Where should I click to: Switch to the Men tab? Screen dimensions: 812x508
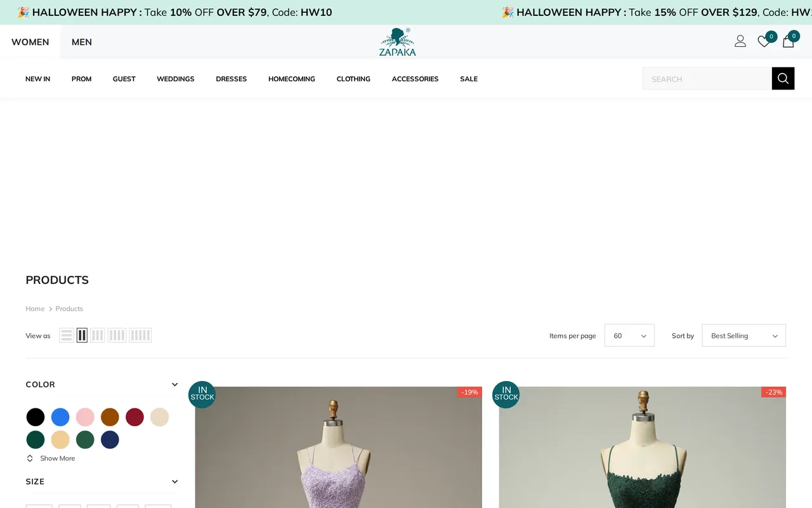[x=82, y=42]
